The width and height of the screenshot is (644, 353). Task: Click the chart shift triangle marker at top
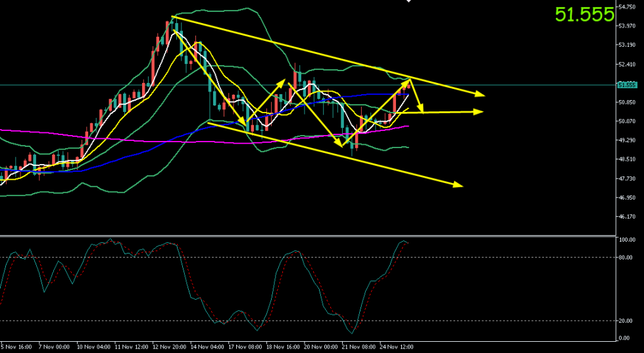pos(409,2)
